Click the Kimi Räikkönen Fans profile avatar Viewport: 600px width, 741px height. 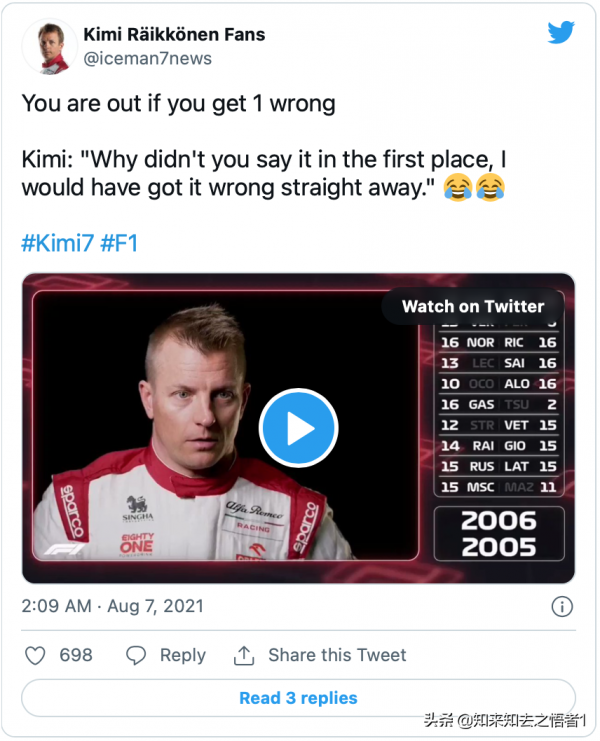49,46
